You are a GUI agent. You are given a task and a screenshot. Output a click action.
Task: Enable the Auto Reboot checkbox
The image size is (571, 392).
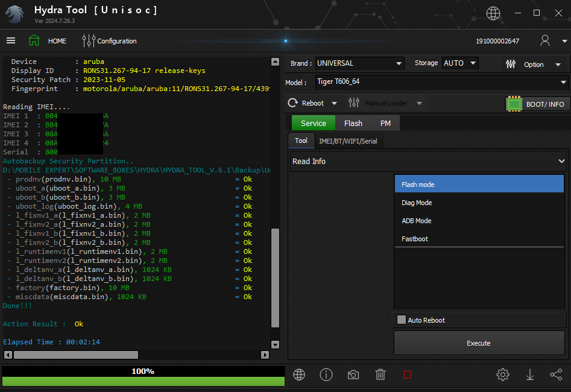[x=402, y=320]
